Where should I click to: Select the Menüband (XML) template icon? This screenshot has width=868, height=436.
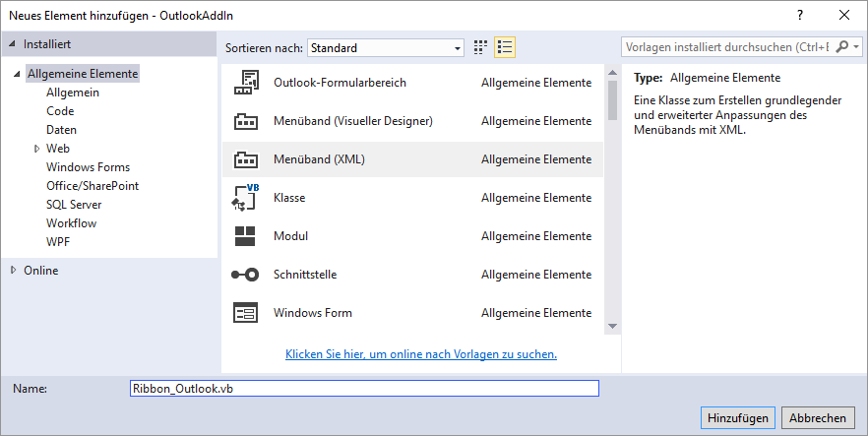(x=245, y=159)
